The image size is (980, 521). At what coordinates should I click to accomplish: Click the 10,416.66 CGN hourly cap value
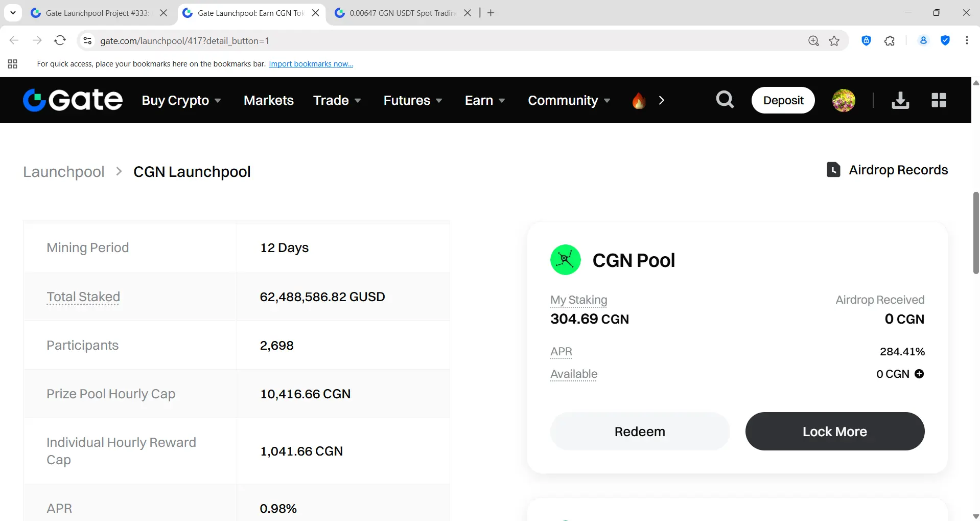(x=306, y=394)
